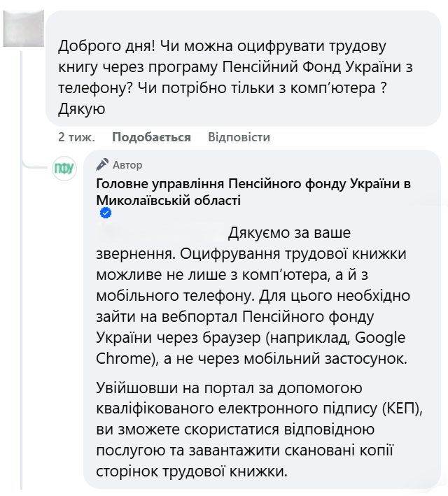Click the Автор badge label

pyautogui.click(x=127, y=165)
